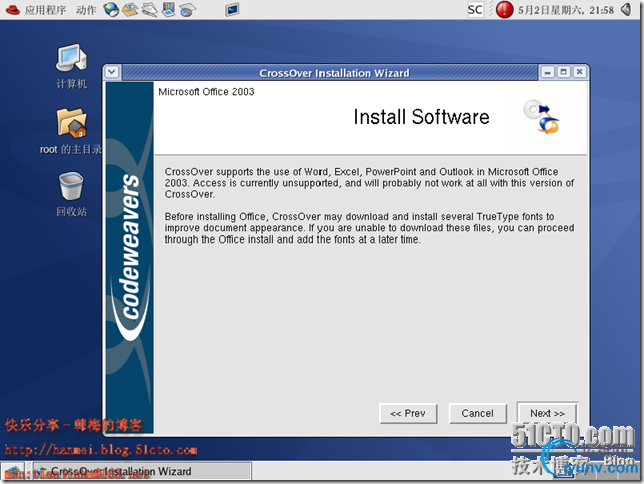Maximize the CrossOver Installation Wizard window
This screenshot has height=484, width=644.
click(x=564, y=72)
